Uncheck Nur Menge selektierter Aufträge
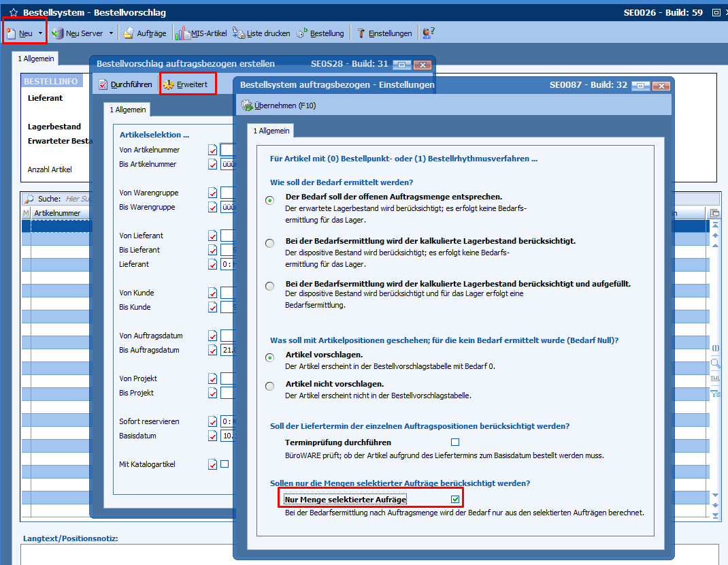 [455, 500]
